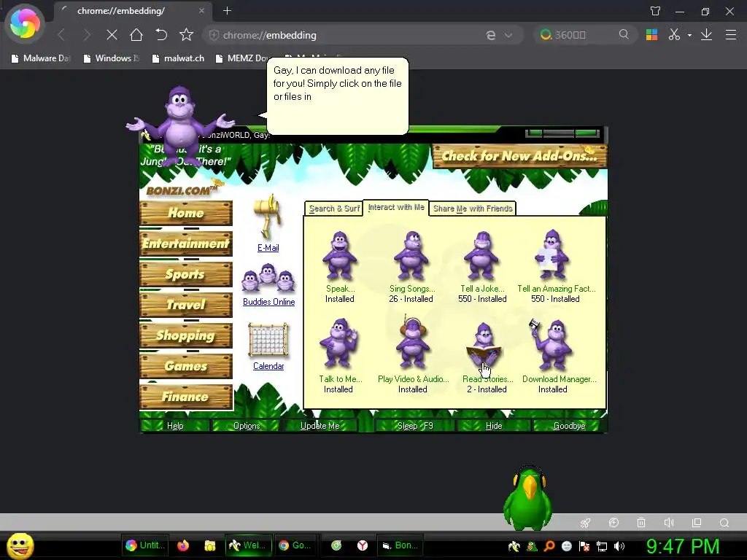The height and width of the screenshot is (560, 747).
Task: Click the magnifier zoom icon in status bar
Action: (x=724, y=523)
